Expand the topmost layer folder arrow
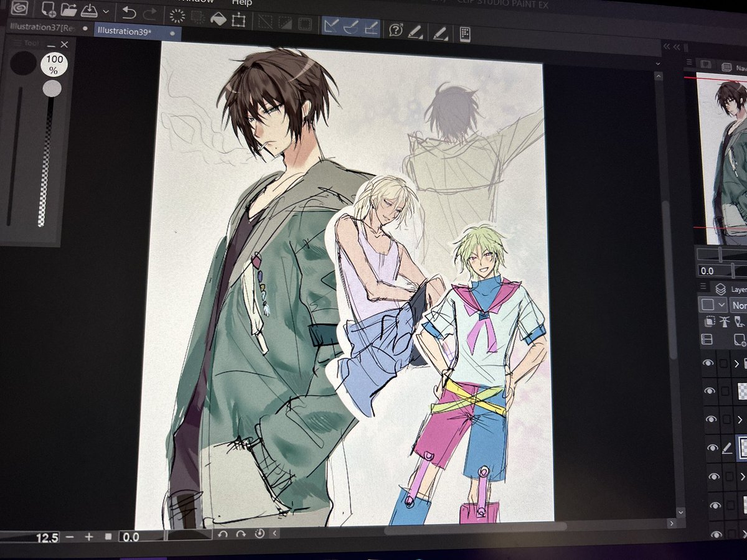 click(737, 364)
